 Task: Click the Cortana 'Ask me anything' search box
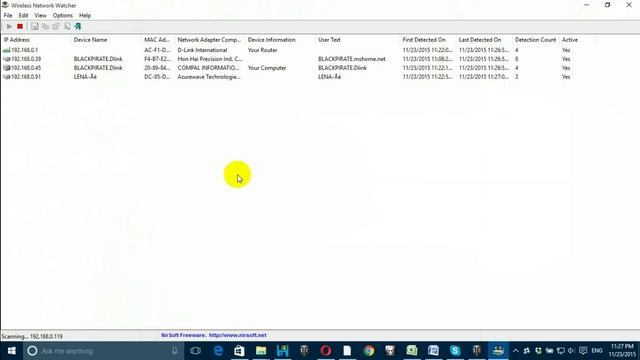(102, 351)
